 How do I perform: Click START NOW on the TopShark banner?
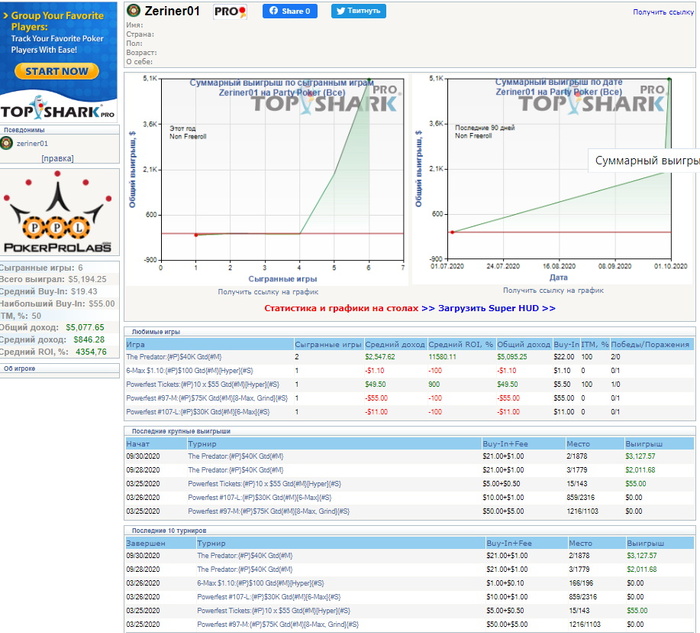point(57,71)
